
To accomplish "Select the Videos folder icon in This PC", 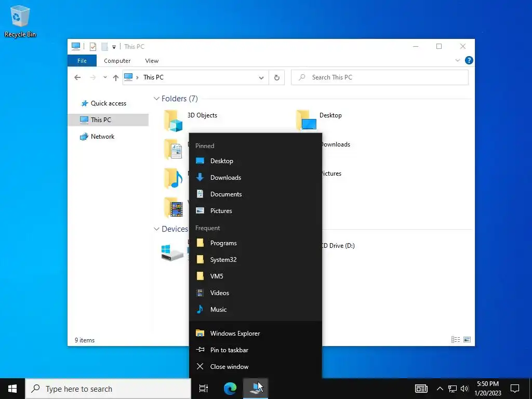I will [174, 207].
